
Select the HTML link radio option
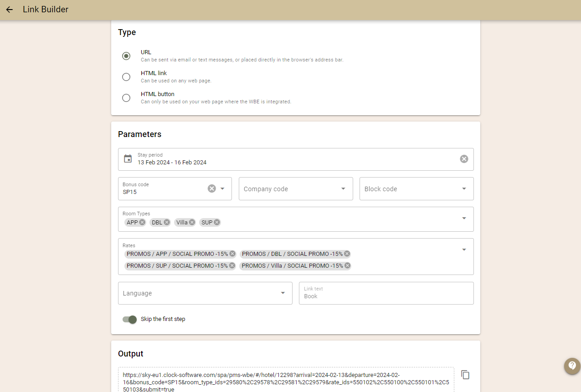pyautogui.click(x=126, y=77)
